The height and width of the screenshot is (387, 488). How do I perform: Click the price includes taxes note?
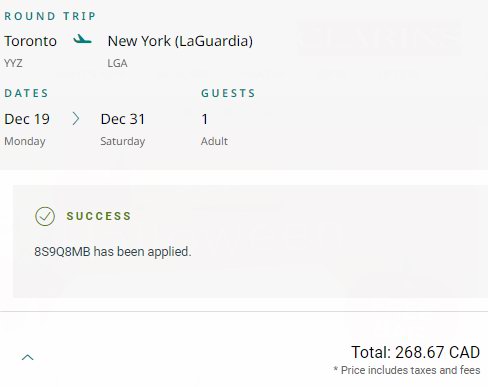407,370
